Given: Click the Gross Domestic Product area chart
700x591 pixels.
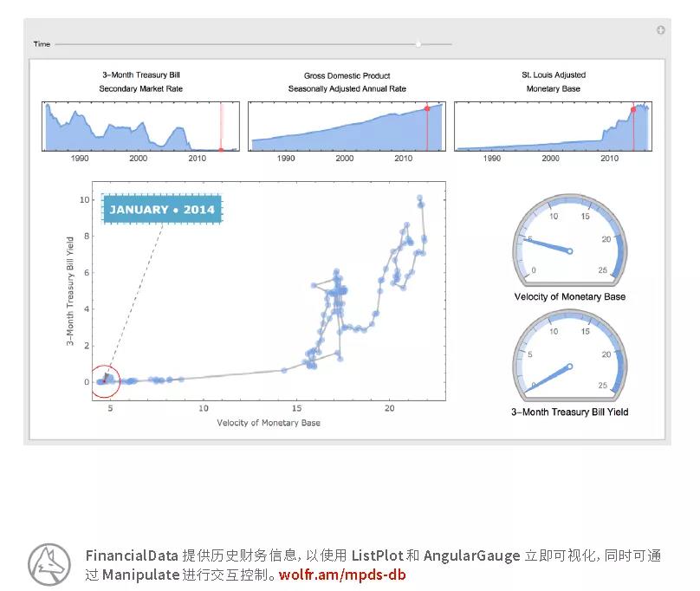Looking at the screenshot, I should click(x=347, y=127).
